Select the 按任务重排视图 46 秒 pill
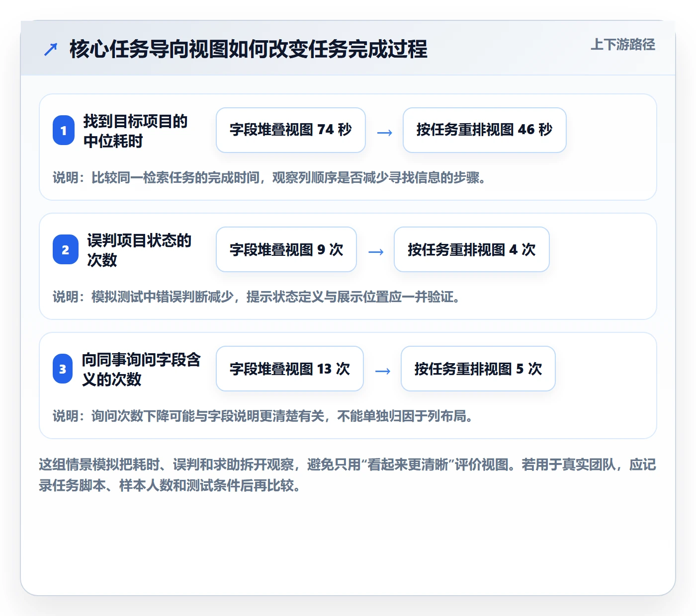 485,130
